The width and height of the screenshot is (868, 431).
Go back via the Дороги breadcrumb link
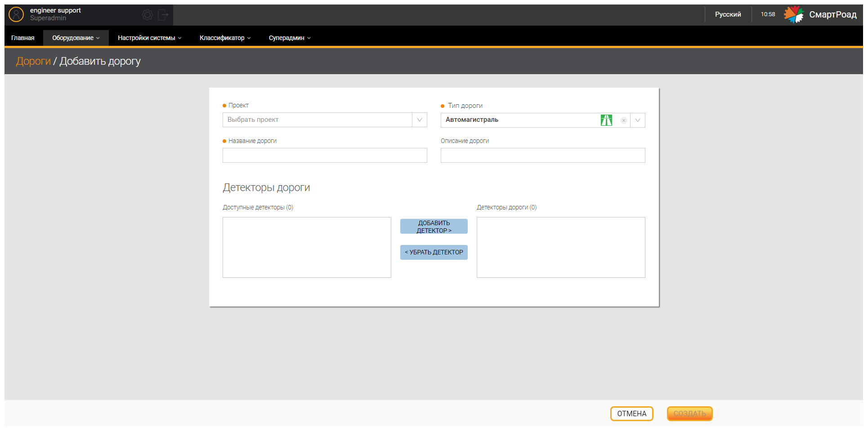[x=33, y=61]
